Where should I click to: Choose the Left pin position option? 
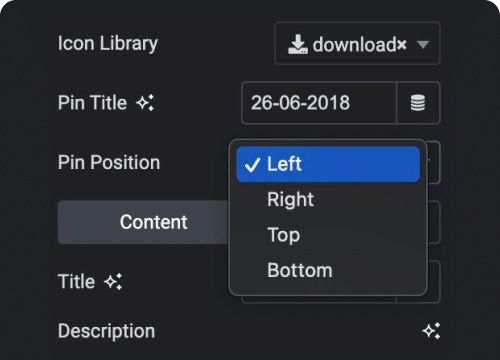(x=328, y=164)
